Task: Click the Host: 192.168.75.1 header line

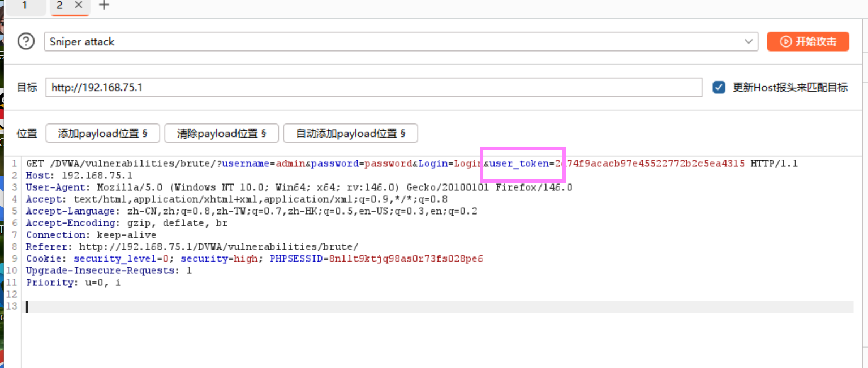Action: click(79, 176)
